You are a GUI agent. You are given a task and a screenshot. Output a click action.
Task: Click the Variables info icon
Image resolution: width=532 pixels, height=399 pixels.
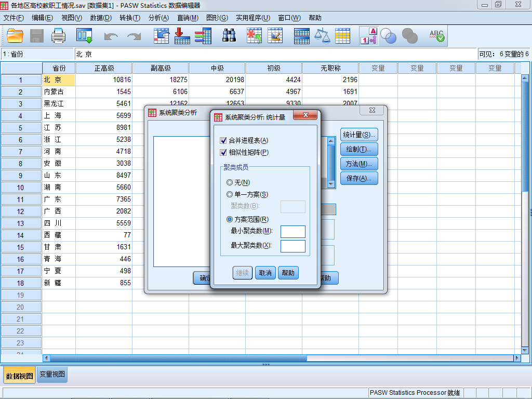pyautogui.click(x=203, y=36)
